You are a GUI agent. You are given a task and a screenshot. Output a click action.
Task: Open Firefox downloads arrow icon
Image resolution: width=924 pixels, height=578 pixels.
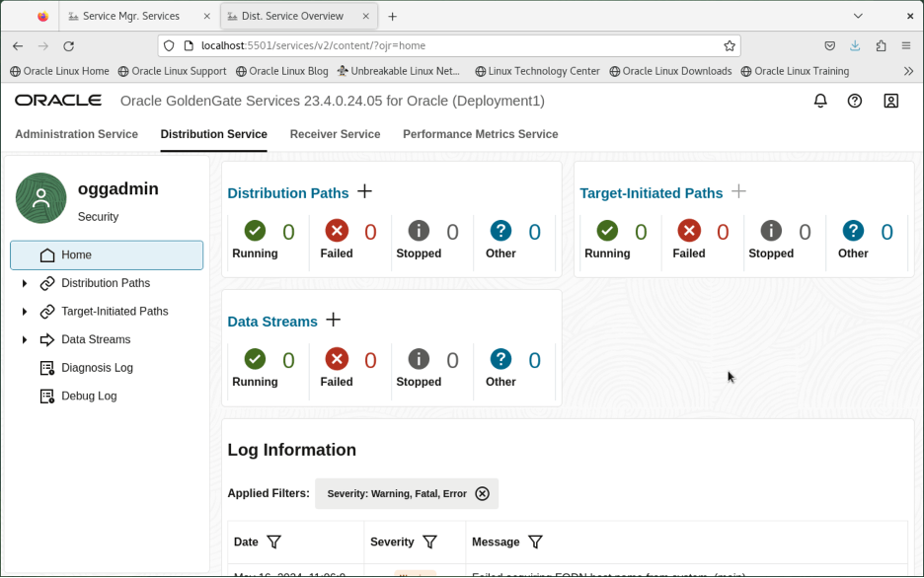click(855, 46)
